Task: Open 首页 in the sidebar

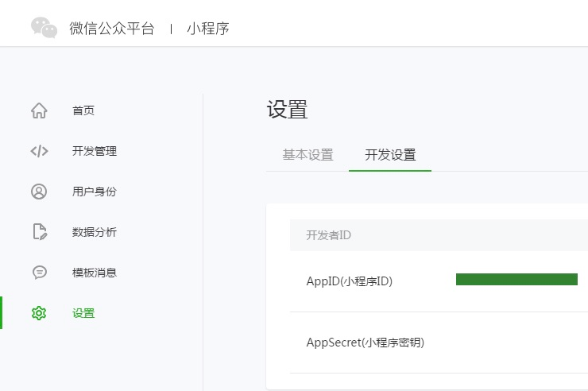Action: (83, 110)
